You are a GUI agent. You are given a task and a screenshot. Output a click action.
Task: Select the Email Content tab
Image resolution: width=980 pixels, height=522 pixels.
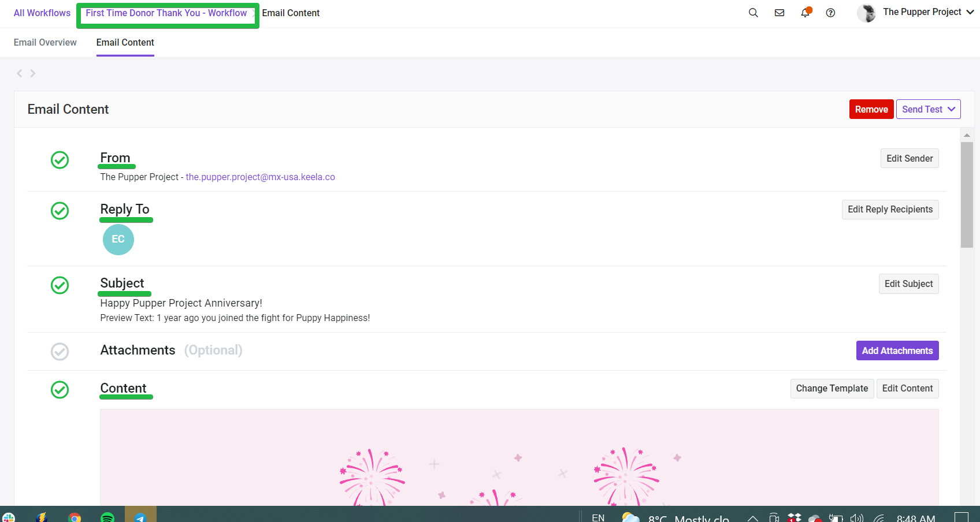click(125, 42)
